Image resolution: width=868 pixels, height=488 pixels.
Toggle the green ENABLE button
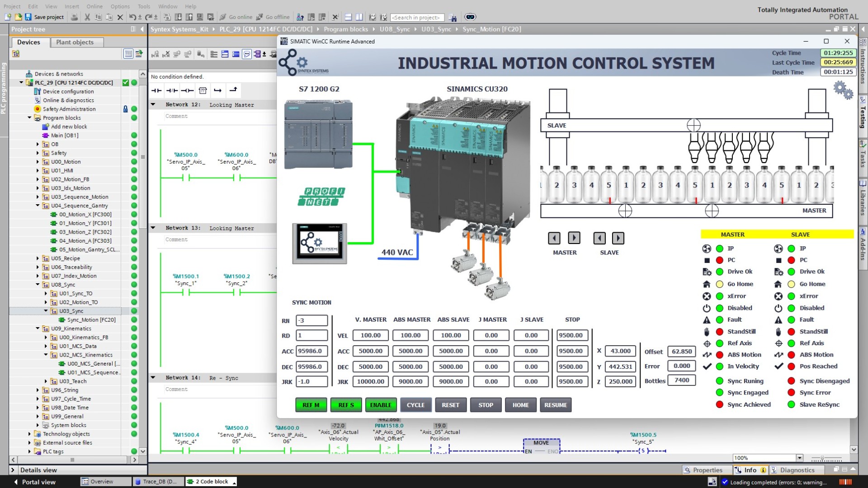tap(381, 405)
